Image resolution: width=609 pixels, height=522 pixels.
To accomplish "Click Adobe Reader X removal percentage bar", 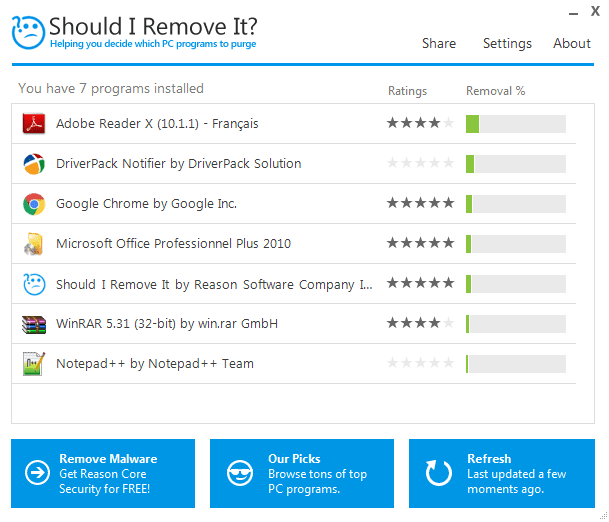I will click(x=516, y=124).
